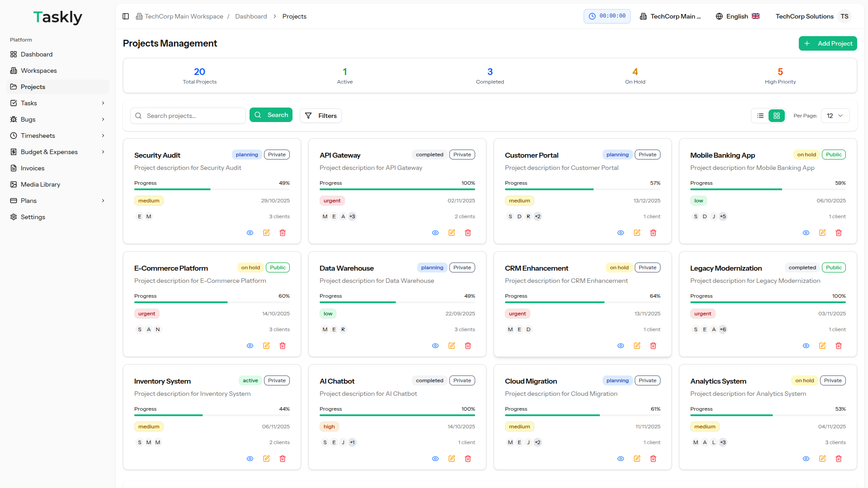View the Mobile Banking App details
The width and height of the screenshot is (868, 488).
tap(806, 233)
